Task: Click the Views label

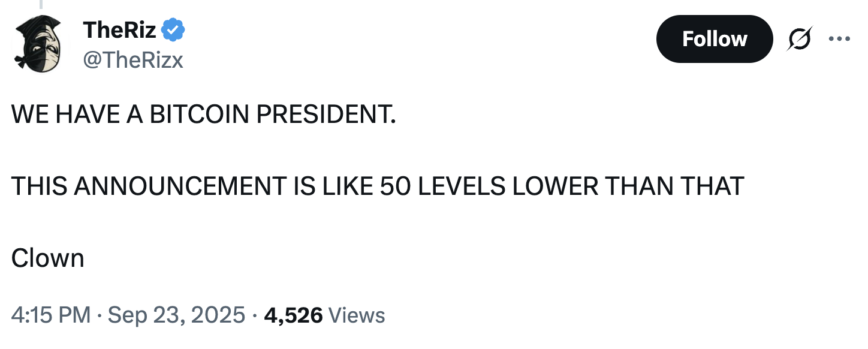Action: [357, 314]
